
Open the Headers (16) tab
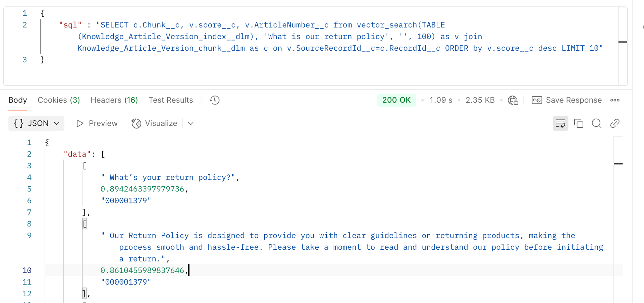114,100
